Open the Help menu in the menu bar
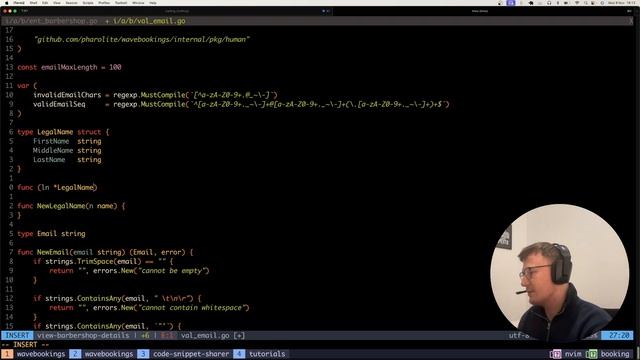The width and height of the screenshot is (640, 360). 153,3
